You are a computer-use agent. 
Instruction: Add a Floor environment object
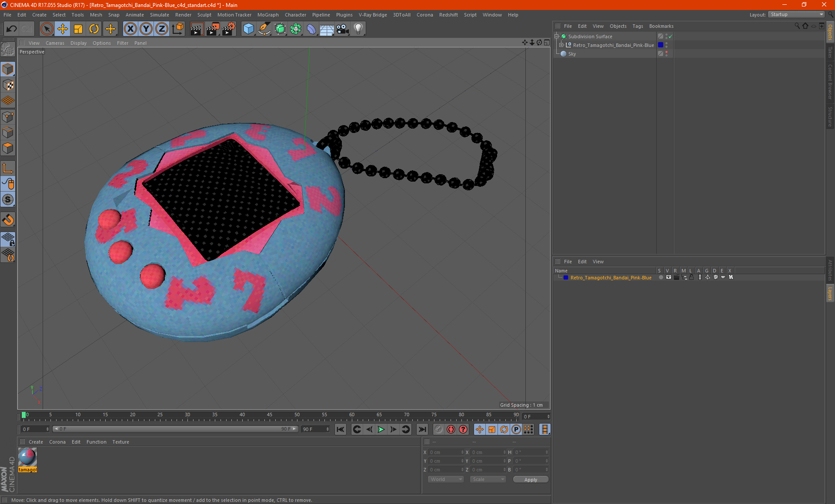pos(327,29)
